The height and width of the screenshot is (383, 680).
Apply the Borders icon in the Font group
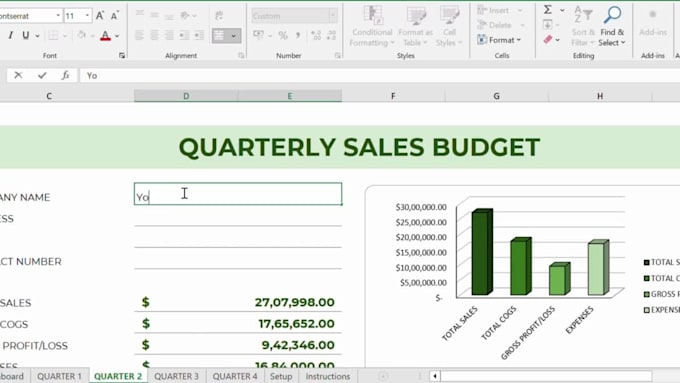click(x=53, y=35)
